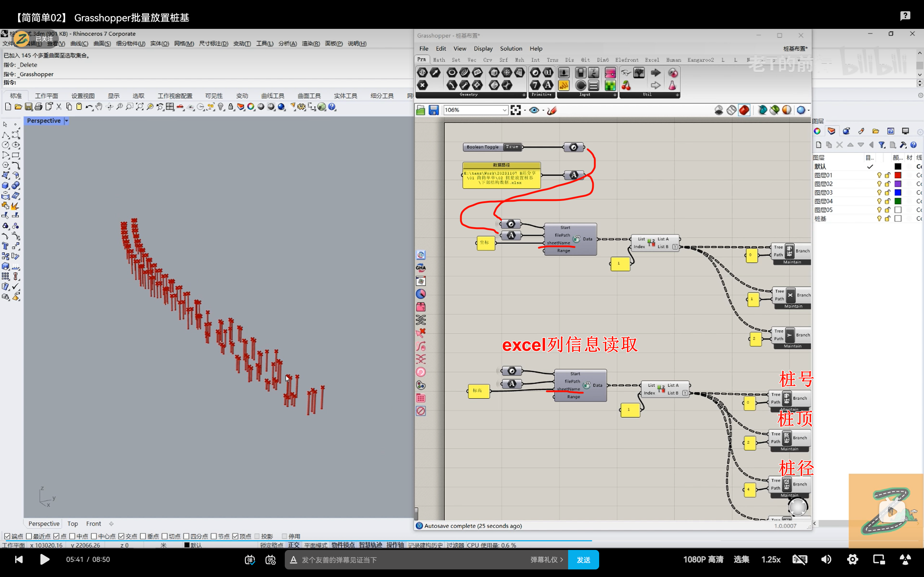
Task: Click the 发送 send button
Action: click(583, 560)
